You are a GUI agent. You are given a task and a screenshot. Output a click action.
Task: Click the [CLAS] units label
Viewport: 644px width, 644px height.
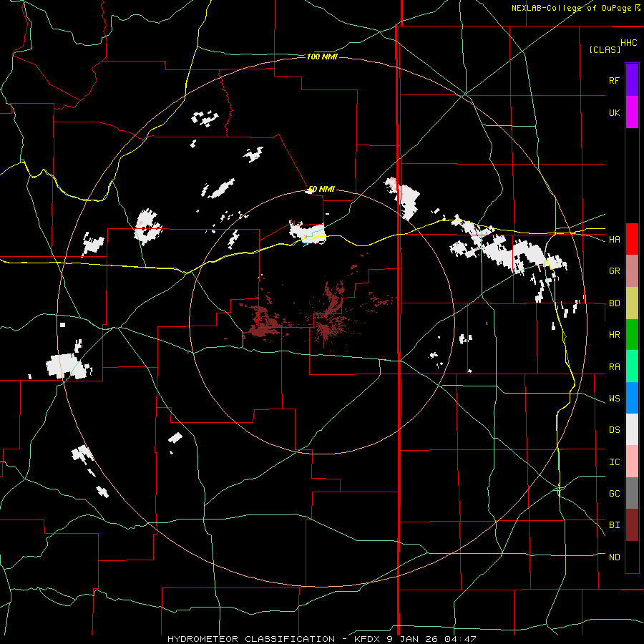[605, 50]
